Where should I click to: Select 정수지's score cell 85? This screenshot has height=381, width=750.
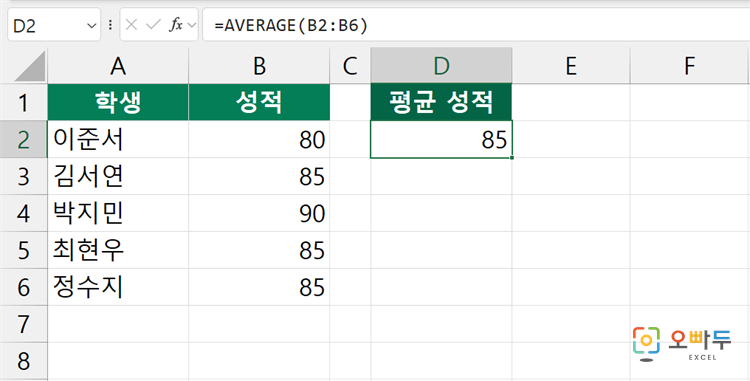(x=259, y=287)
